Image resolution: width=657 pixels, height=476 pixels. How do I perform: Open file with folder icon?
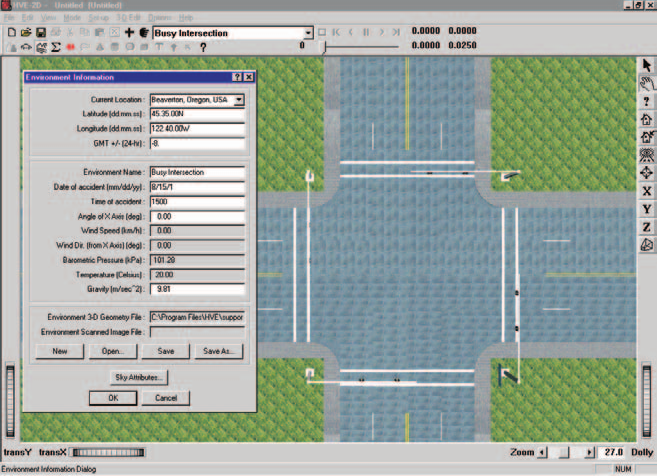tap(26, 33)
